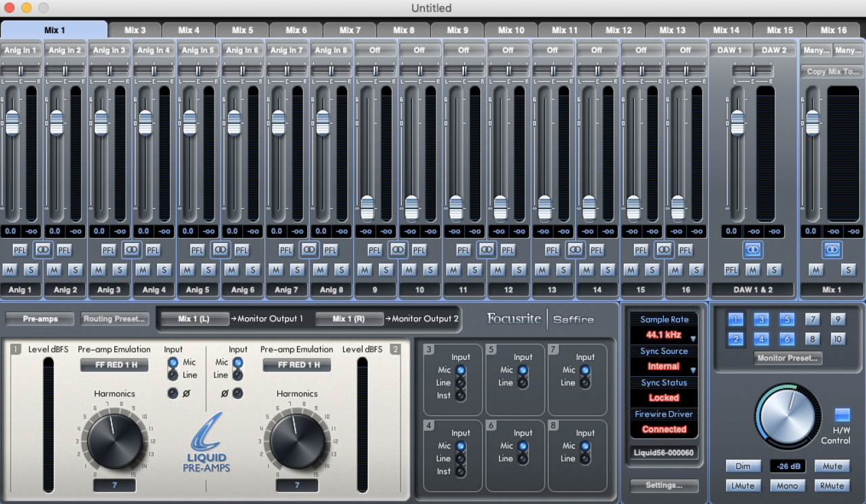Toggle the H/W Control indicator
This screenshot has width=866, height=504.
[x=842, y=415]
